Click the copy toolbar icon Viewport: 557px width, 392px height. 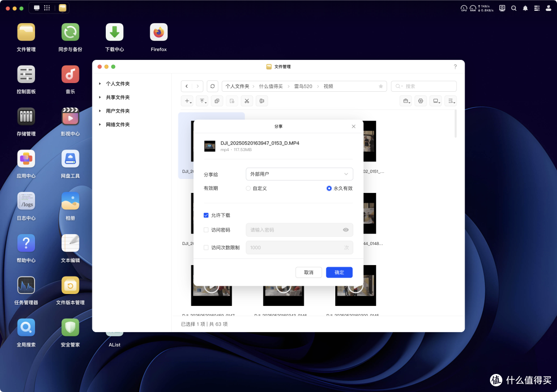pyautogui.click(x=217, y=101)
